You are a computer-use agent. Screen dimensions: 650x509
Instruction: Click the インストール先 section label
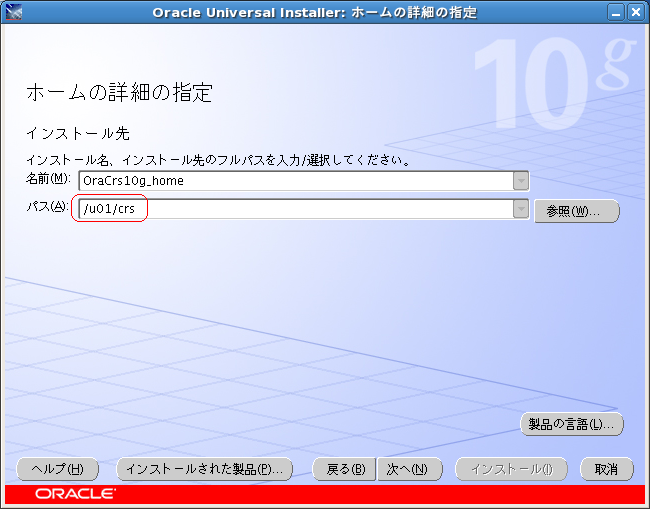click(x=78, y=133)
